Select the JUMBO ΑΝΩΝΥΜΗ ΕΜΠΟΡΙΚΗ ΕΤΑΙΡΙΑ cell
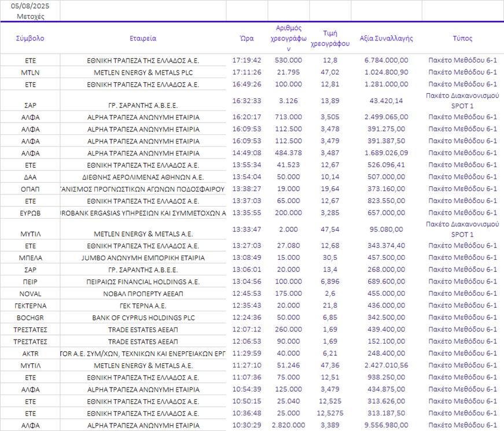The image size is (504, 431). (x=143, y=257)
